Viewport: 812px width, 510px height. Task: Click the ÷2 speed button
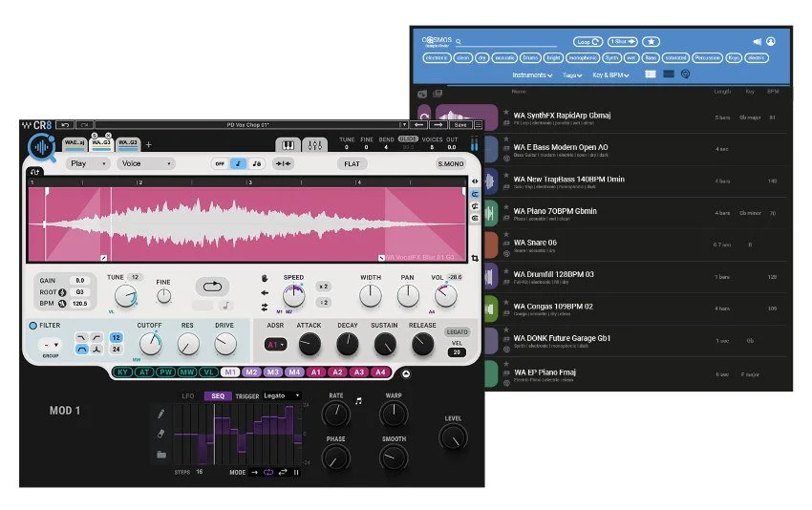tap(324, 303)
